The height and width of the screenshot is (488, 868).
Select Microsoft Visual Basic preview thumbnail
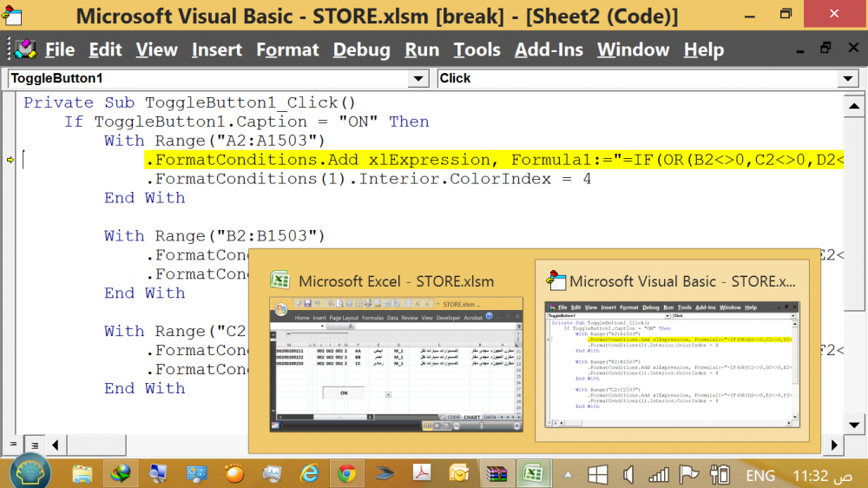pyautogui.click(x=672, y=365)
